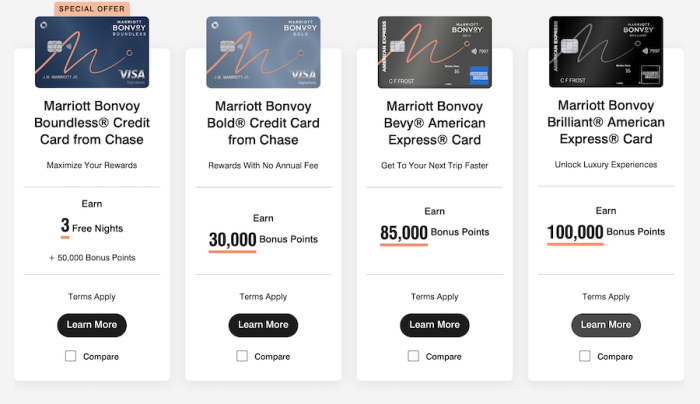Click Learn More under Bold card

click(263, 325)
